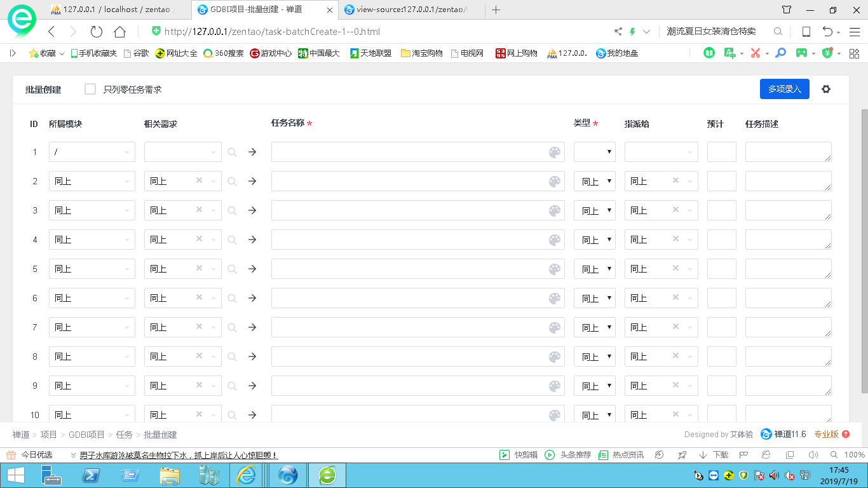868x488 pixels.
Task: Open GDBI项目 breadcrumb link
Action: (x=86, y=435)
